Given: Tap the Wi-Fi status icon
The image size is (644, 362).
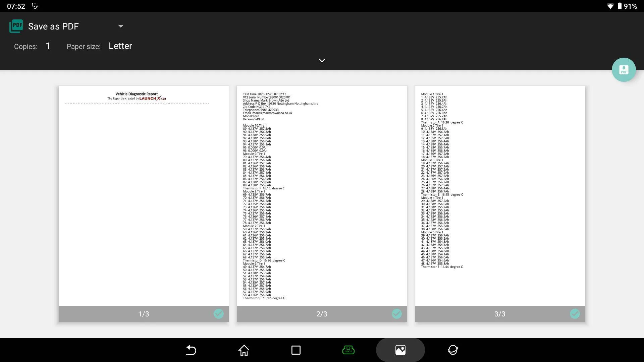Looking at the screenshot, I should point(610,6).
